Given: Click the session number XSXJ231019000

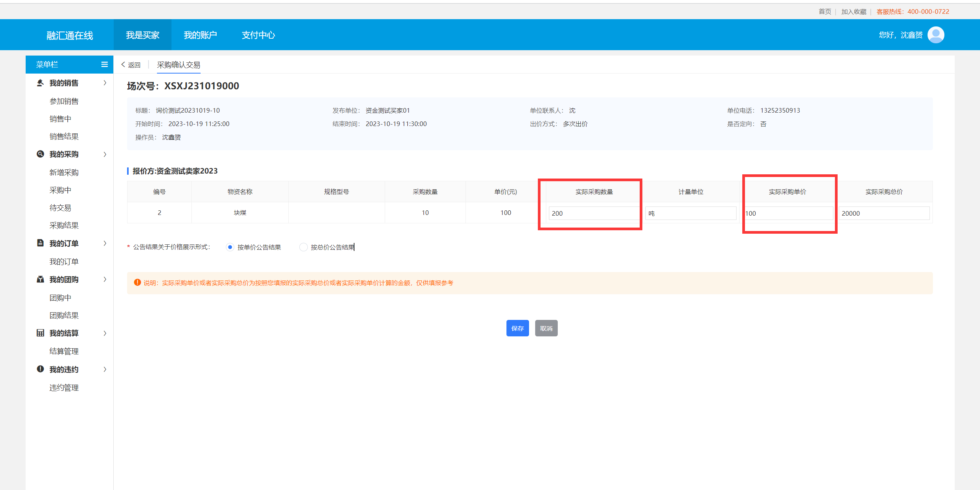Looking at the screenshot, I should point(202,86).
